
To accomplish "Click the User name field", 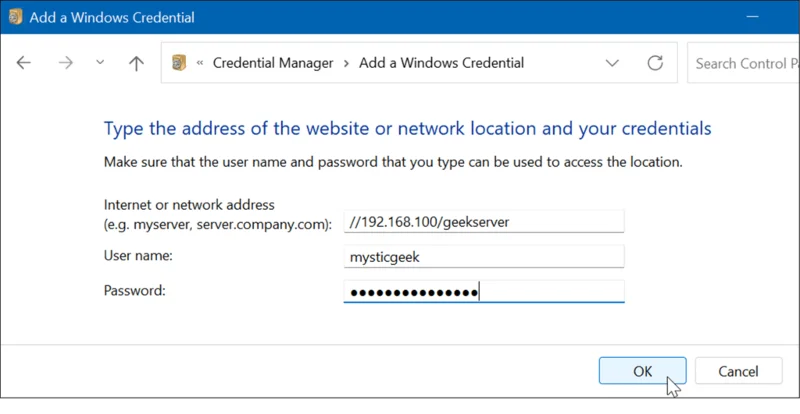I will (x=484, y=256).
